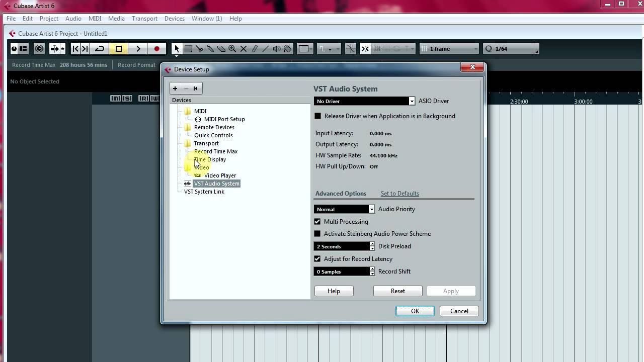The width and height of the screenshot is (644, 362).
Task: Select the Draw pencil tool
Action: tap(255, 49)
